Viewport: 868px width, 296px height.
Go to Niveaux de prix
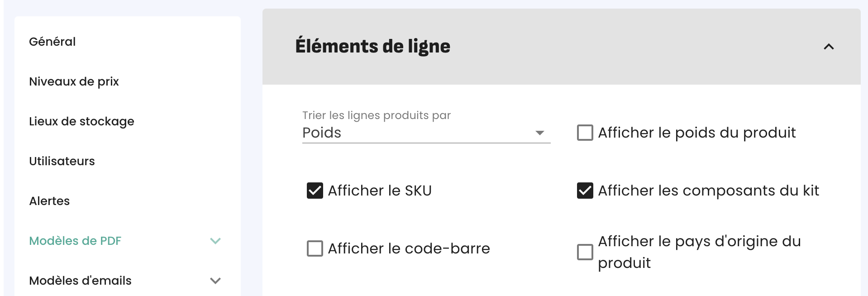pyautogui.click(x=74, y=81)
